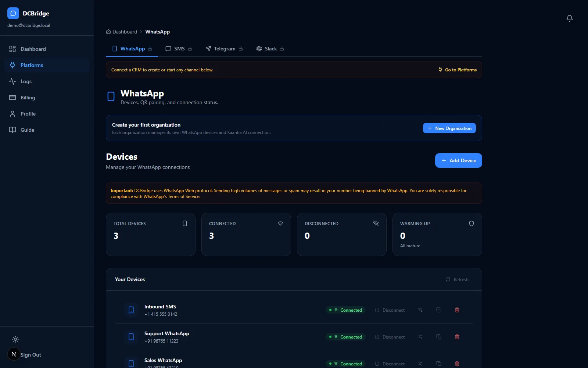Delete the Inbound SMS device
The width and height of the screenshot is (588, 368).
(457, 310)
